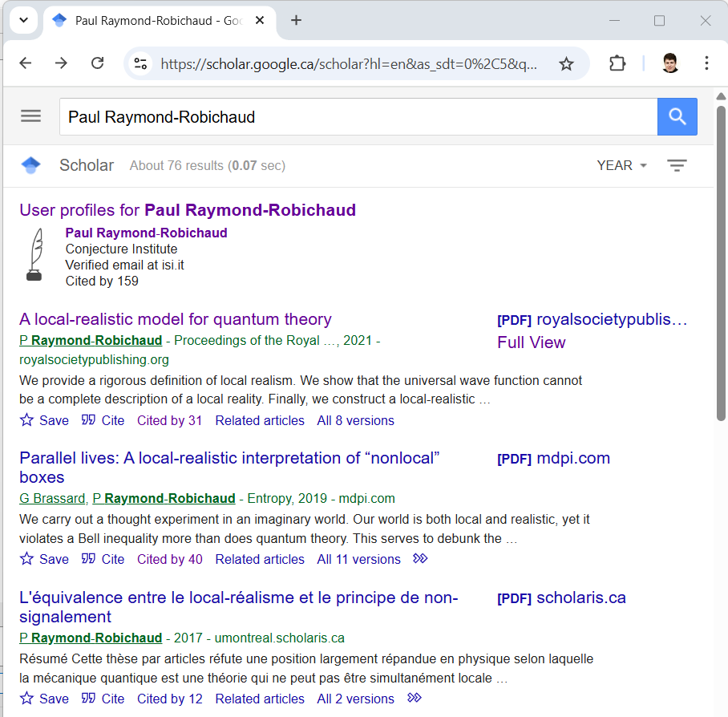This screenshot has height=717, width=728.
Task: Click 'Verified email at isi.it' text
Action: (x=124, y=265)
